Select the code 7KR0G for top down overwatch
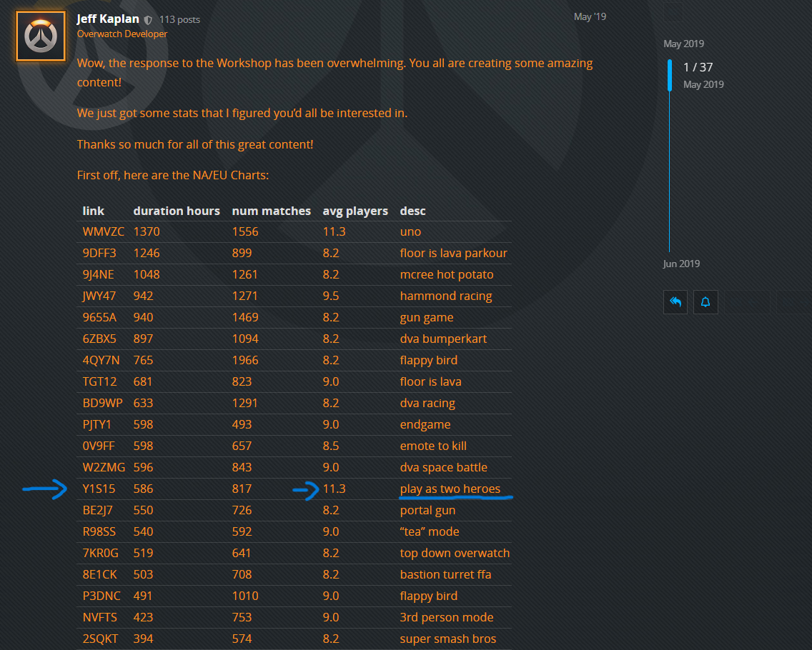Image resolution: width=812 pixels, height=650 pixels. [x=101, y=554]
